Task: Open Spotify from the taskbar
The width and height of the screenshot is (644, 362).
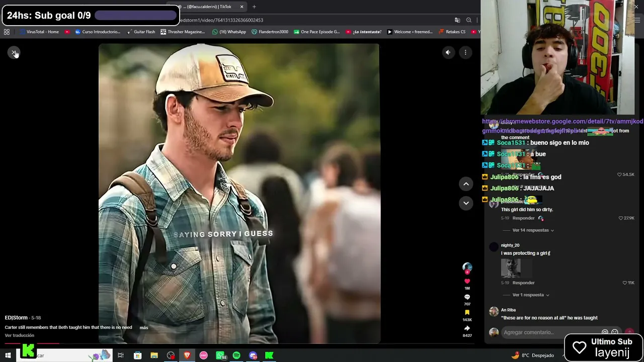Action: click(x=236, y=355)
